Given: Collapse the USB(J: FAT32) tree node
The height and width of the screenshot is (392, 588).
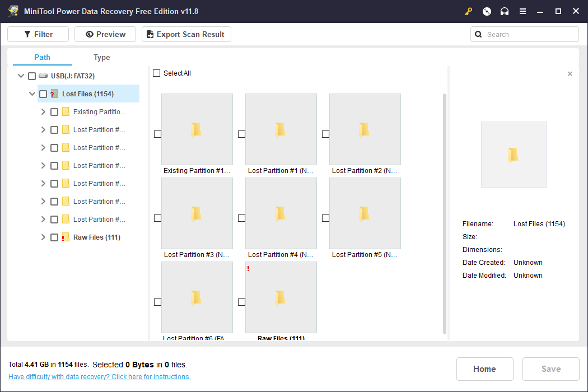Looking at the screenshot, I should (21, 76).
